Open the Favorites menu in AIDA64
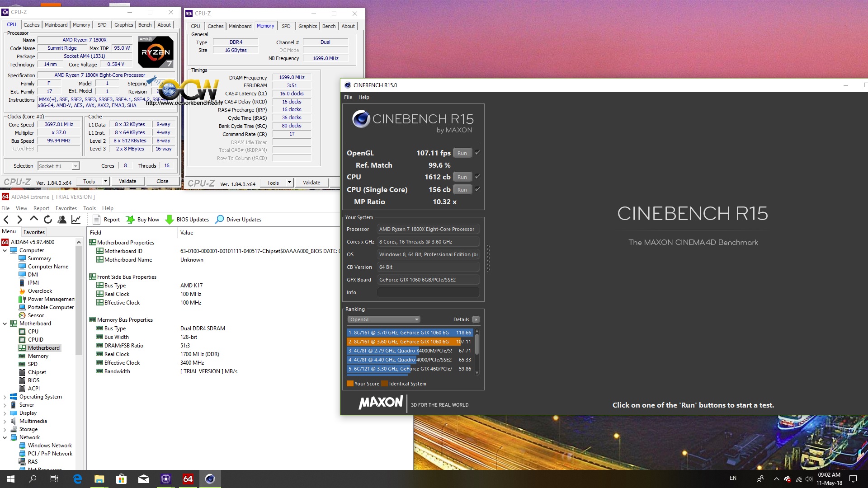Screen dimensions: 868x488 (66, 208)
